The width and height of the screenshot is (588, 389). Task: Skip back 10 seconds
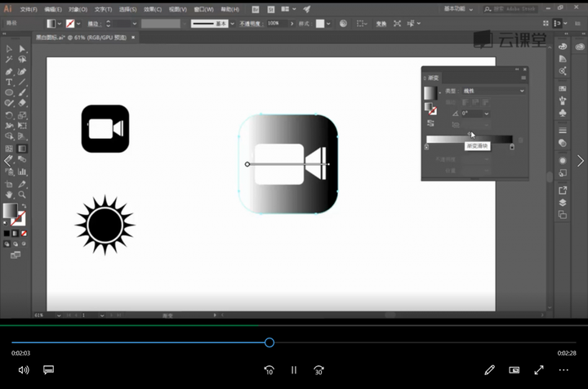point(269,370)
